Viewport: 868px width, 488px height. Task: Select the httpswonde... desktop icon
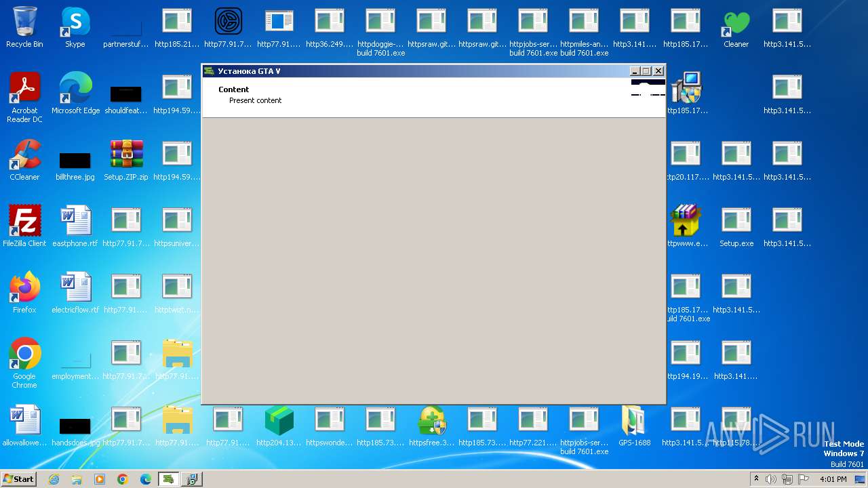330,426
